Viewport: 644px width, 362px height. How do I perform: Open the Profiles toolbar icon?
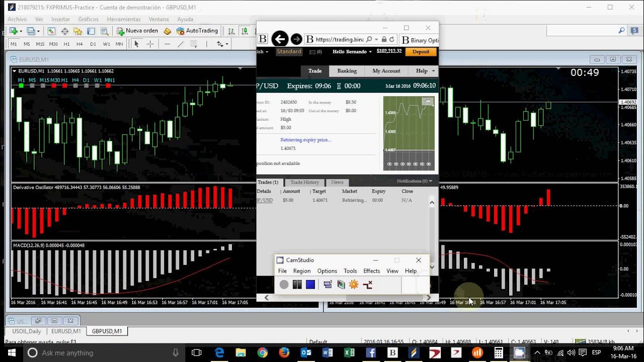click(x=31, y=31)
